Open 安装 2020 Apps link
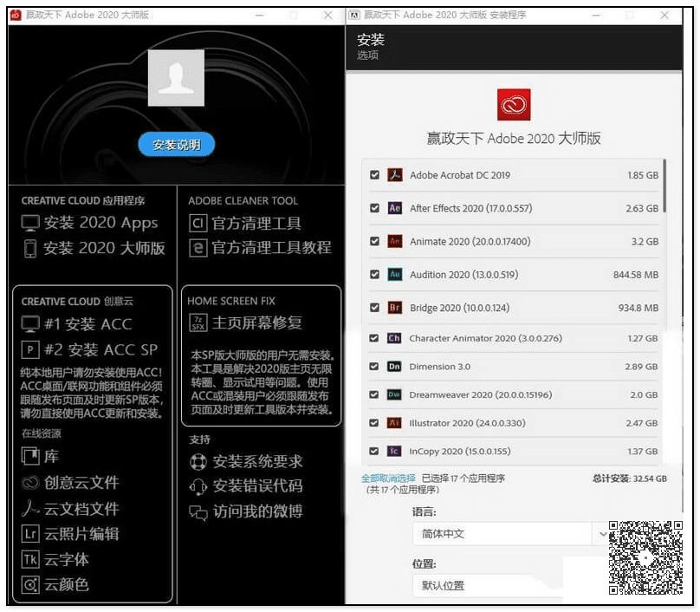Screen dimensions: 700x612 click(100, 223)
